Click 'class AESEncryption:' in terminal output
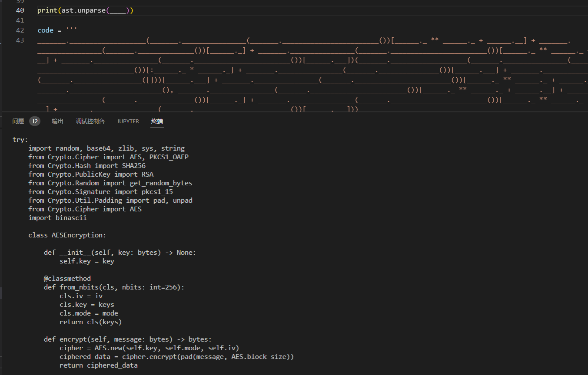Screen dimensions: 588x375 (67, 235)
